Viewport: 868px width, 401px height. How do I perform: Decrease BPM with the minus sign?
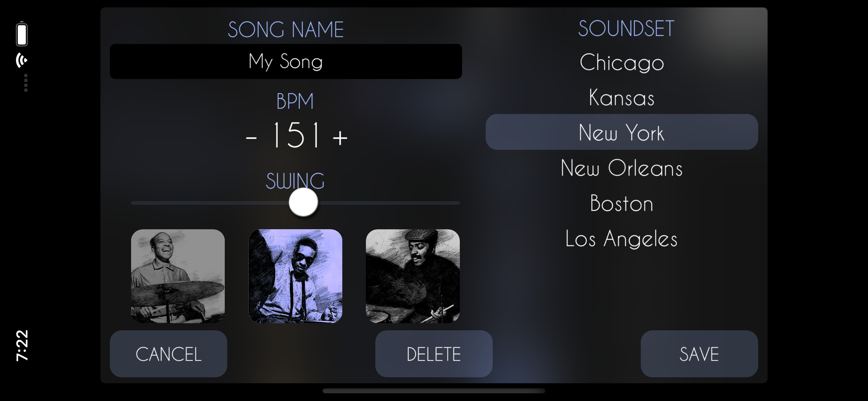click(251, 138)
